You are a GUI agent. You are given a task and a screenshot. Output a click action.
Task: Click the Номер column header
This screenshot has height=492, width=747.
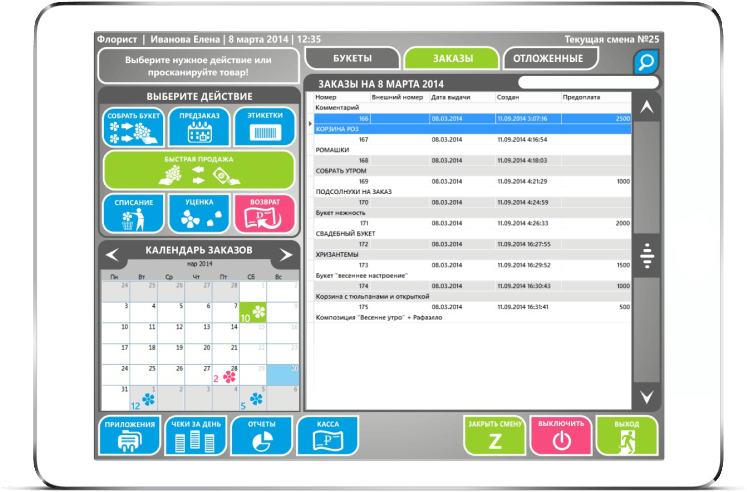[x=342, y=97]
